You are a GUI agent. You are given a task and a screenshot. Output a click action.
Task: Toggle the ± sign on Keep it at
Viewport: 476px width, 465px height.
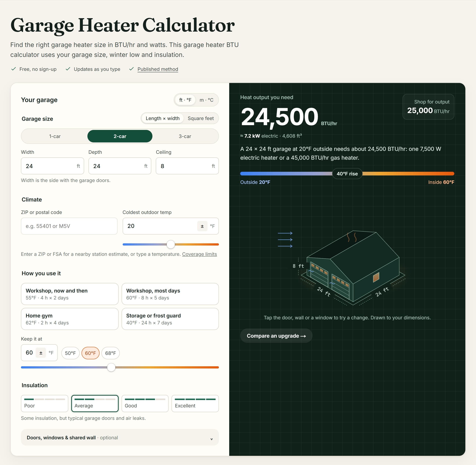[41, 353]
